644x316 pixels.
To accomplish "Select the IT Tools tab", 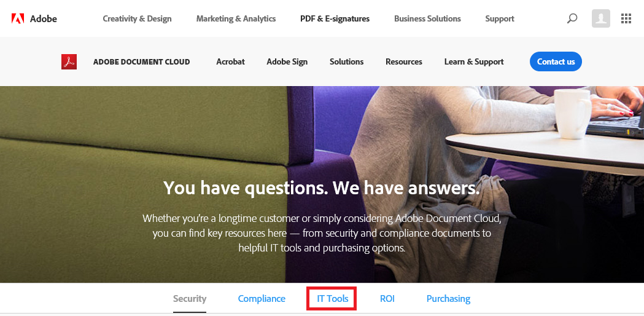I will click(332, 299).
